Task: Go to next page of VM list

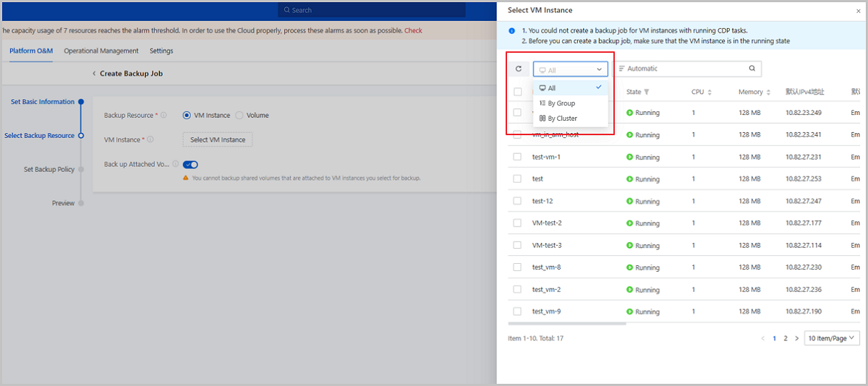Action: [796, 338]
